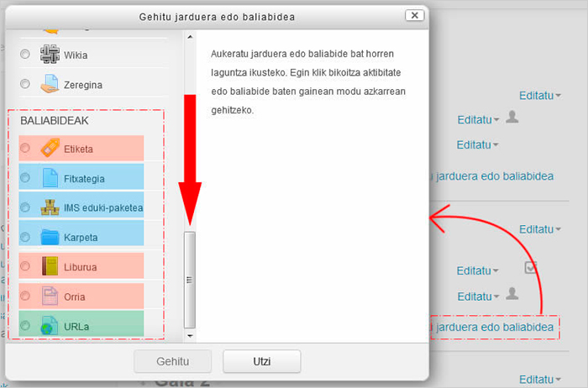Select the Wikia radio button

click(x=25, y=55)
